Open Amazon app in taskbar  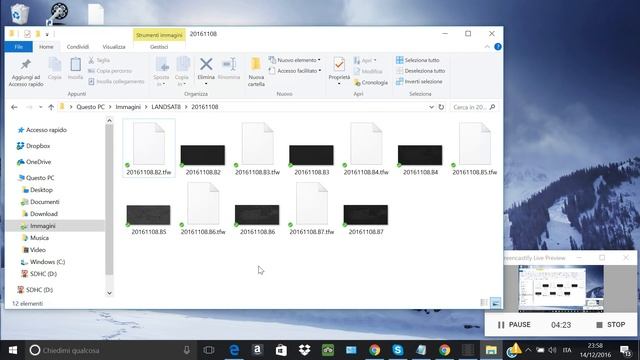coord(257,350)
